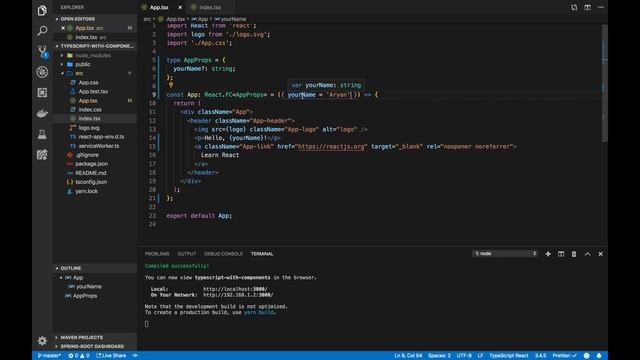Screen dimensions: 640x360
Task: Click the Open Changes icon in editor toolbar
Action: coord(574,7)
